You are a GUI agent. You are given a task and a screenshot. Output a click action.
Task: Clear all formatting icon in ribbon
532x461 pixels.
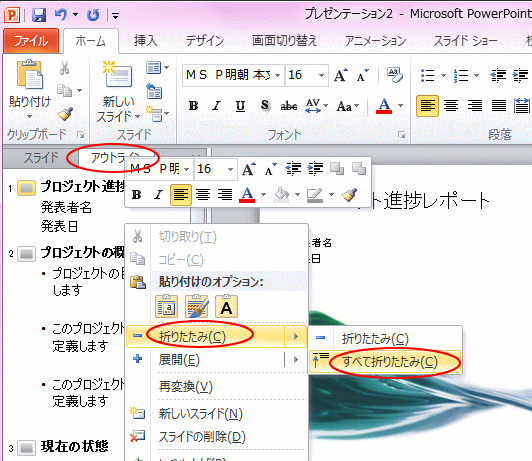(394, 75)
